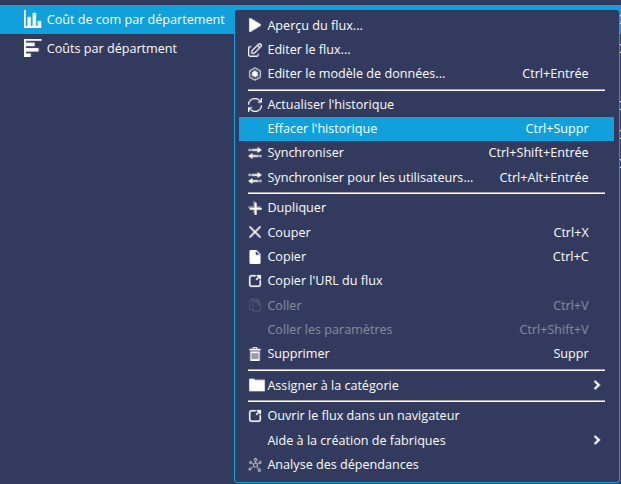Select Effacer l'historique menu entry
This screenshot has width=621, height=484.
[x=322, y=129]
